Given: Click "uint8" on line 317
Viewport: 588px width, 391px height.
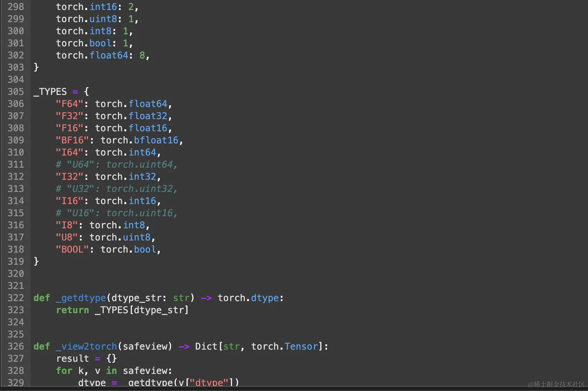Looking at the screenshot, I should tap(137, 237).
